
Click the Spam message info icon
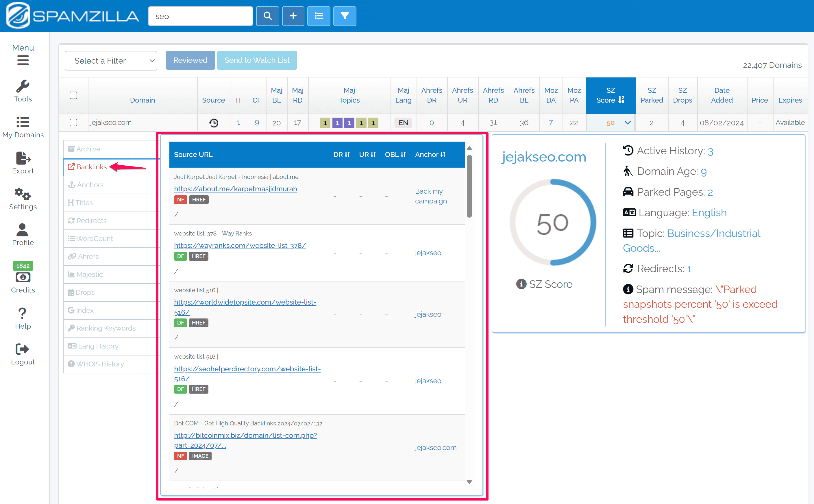pyautogui.click(x=628, y=289)
